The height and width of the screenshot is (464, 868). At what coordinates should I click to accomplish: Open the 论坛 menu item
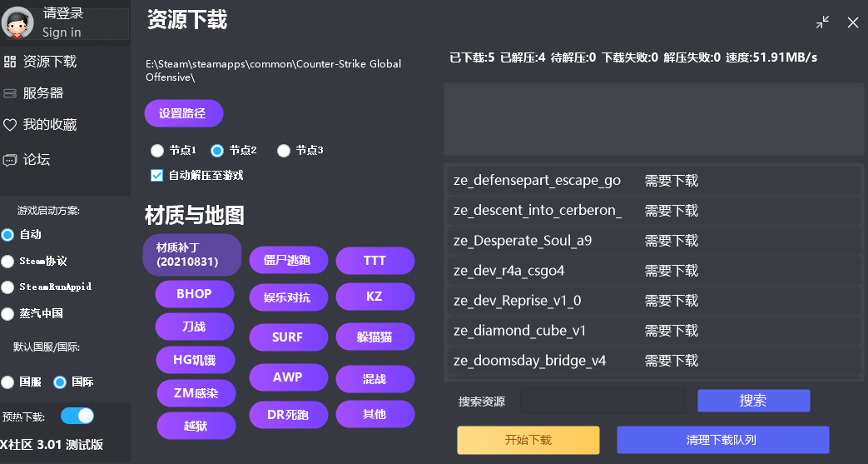coord(37,159)
